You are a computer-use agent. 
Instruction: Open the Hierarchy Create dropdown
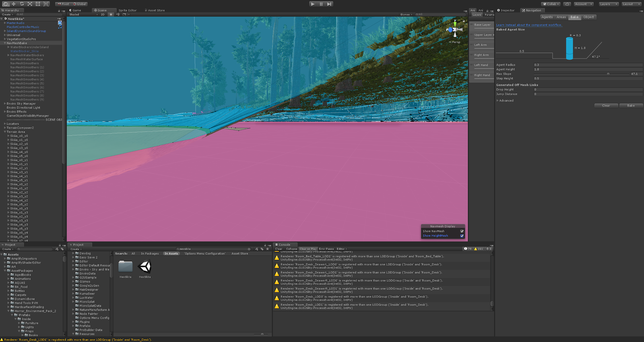[x=7, y=15]
